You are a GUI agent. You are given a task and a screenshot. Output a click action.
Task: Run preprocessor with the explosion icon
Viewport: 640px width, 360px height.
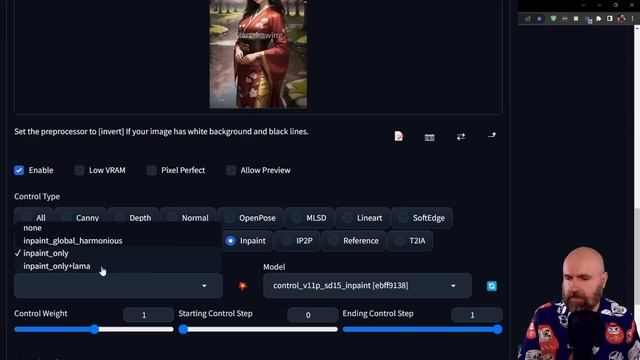click(243, 286)
